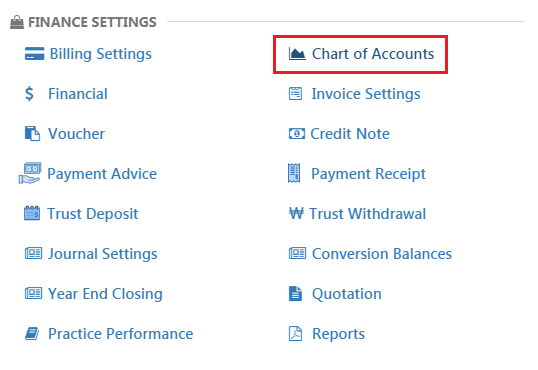The image size is (538, 370).
Task: Open the Credit Note settings link
Action: [350, 134]
